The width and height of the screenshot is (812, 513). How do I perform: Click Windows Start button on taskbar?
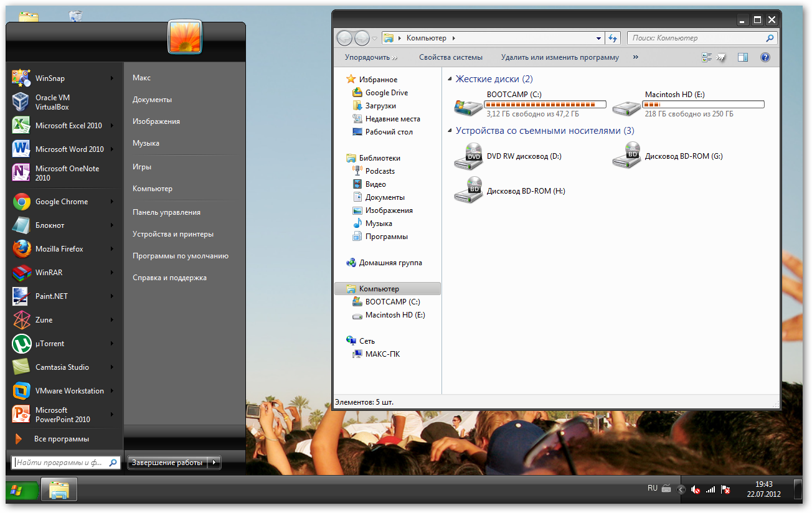[x=22, y=490]
